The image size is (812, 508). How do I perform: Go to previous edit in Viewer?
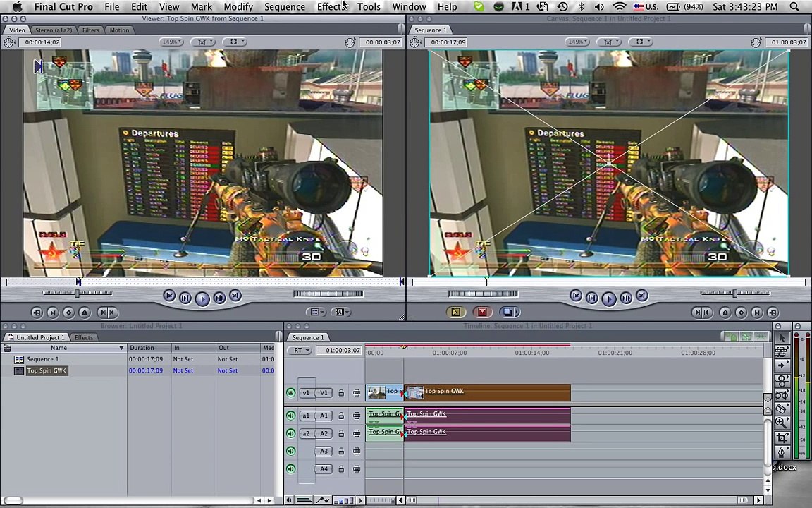point(169,296)
